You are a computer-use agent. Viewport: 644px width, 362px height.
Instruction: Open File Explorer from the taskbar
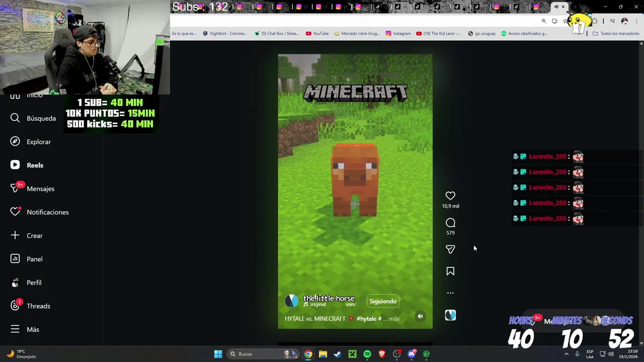coord(323,354)
